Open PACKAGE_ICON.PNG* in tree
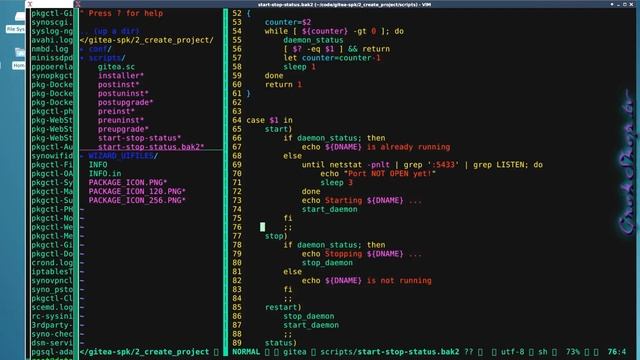 click(x=128, y=182)
